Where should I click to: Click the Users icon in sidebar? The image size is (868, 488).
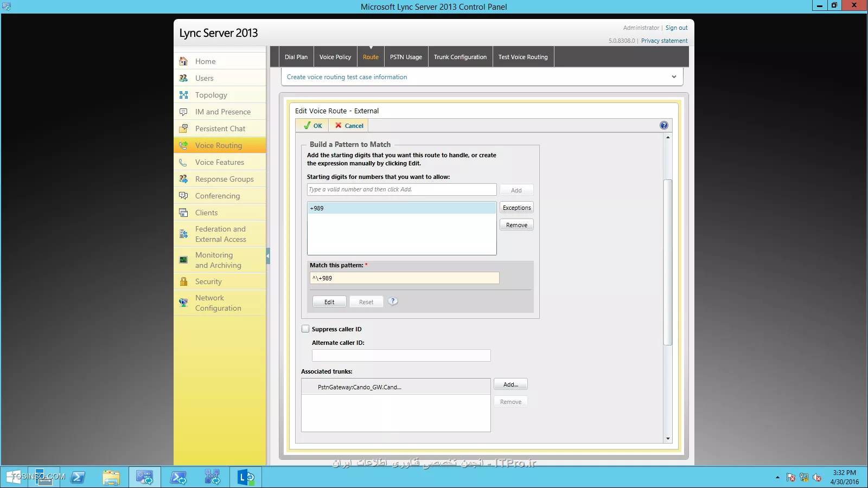tap(183, 78)
